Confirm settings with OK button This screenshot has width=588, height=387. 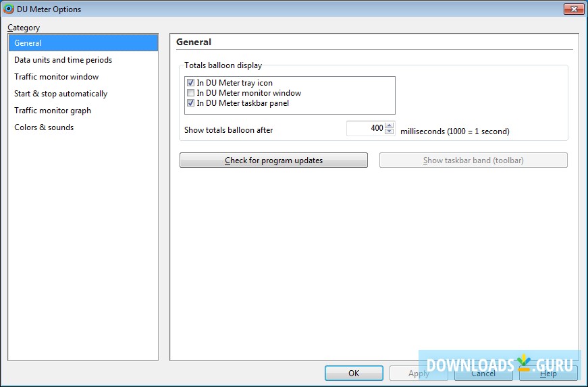(354, 373)
